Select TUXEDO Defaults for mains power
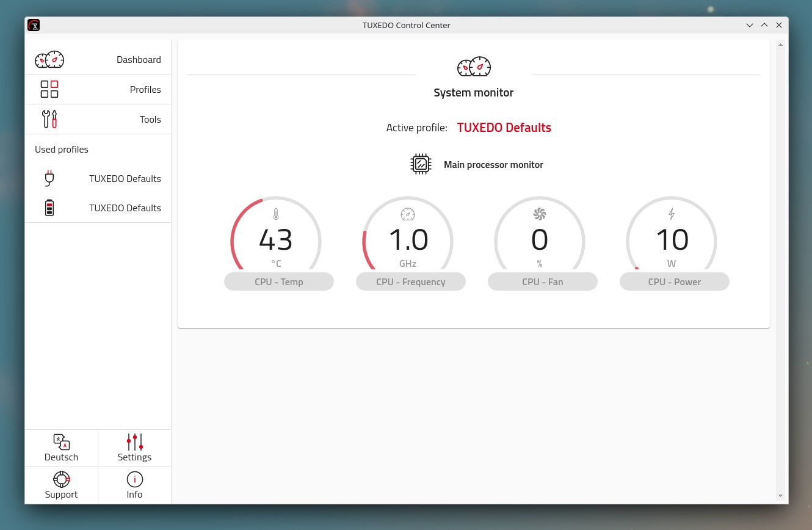 coord(98,178)
